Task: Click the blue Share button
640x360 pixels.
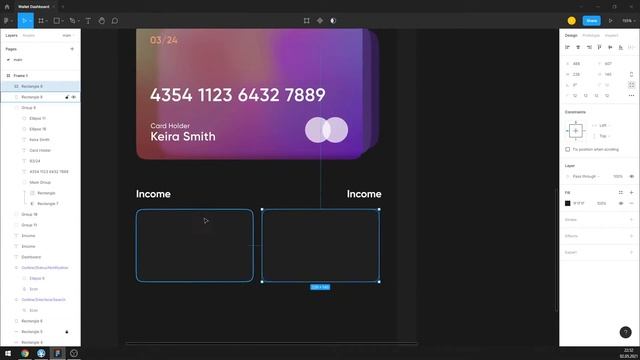Action: (591, 21)
